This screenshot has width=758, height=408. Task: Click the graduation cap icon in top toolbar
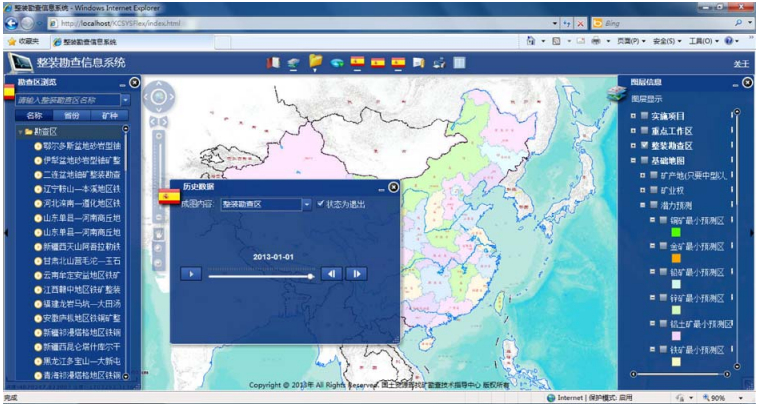[293, 63]
